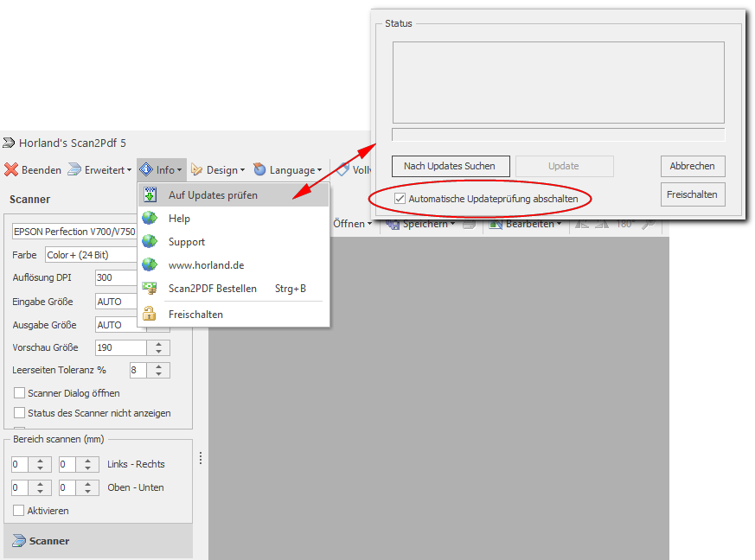This screenshot has width=755, height=560.
Task: Close the open Info menu via its toolbar button
Action: [x=162, y=170]
